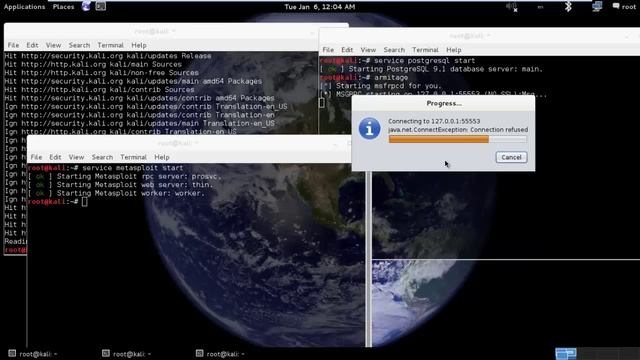Launch the Iceweasel browser from the top panel
Viewport: 640px width, 360px height.
[x=86, y=6]
